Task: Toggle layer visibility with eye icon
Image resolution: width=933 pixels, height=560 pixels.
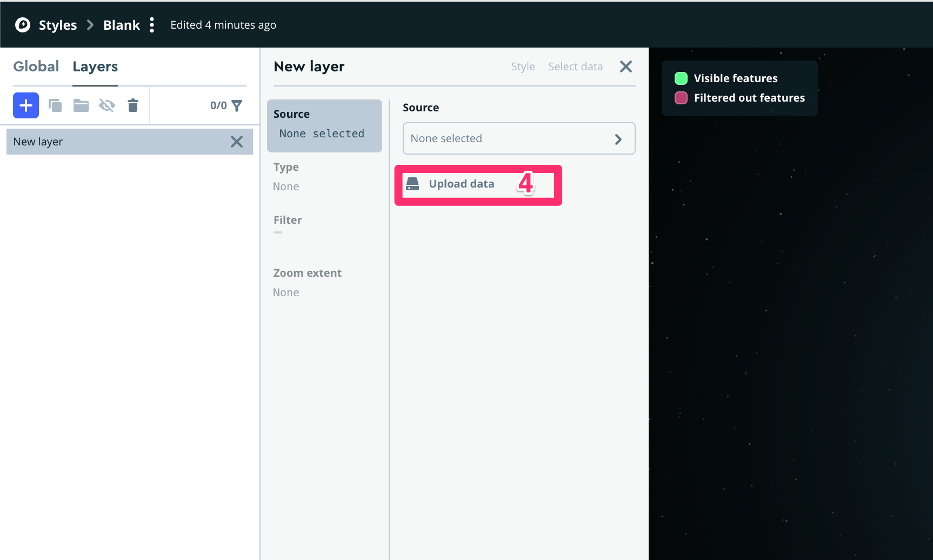Action: coord(107,105)
